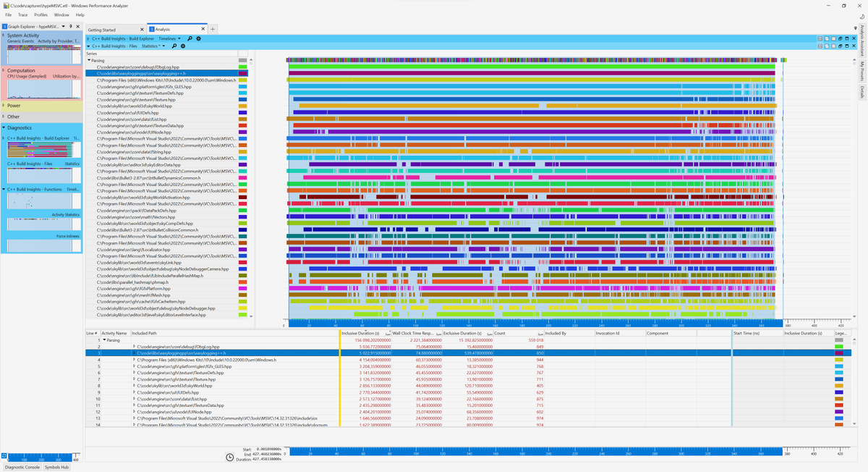Open view editor gear for Build Explorer

[x=198, y=38]
